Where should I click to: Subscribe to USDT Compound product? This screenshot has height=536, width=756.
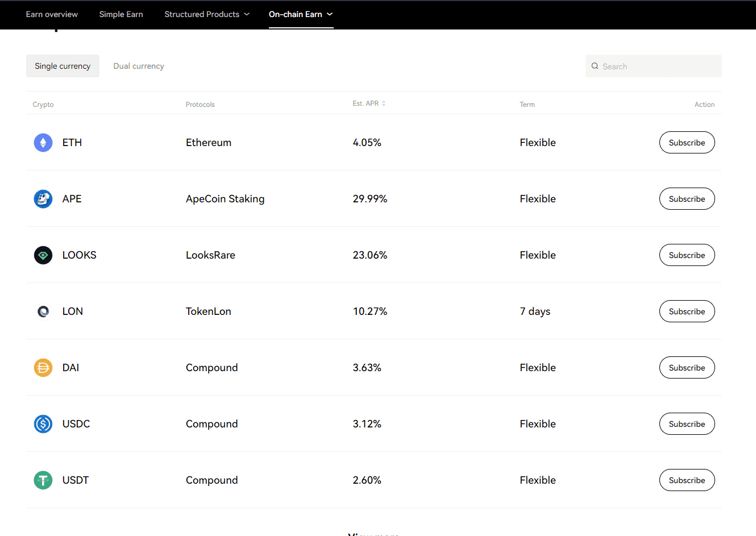[687, 480]
